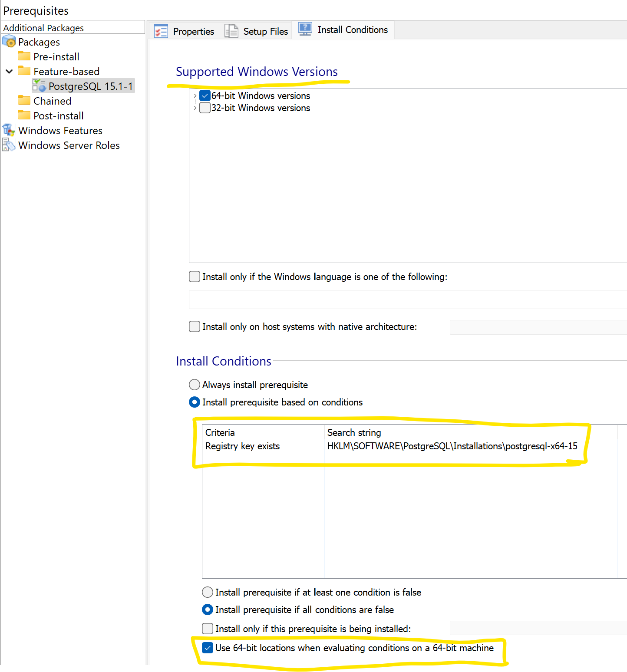Click the Packages root icon
Image resolution: width=627 pixels, height=672 pixels.
pos(9,42)
